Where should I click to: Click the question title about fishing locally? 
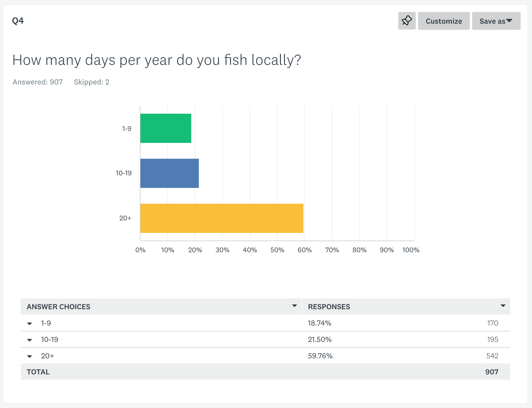pyautogui.click(x=157, y=60)
